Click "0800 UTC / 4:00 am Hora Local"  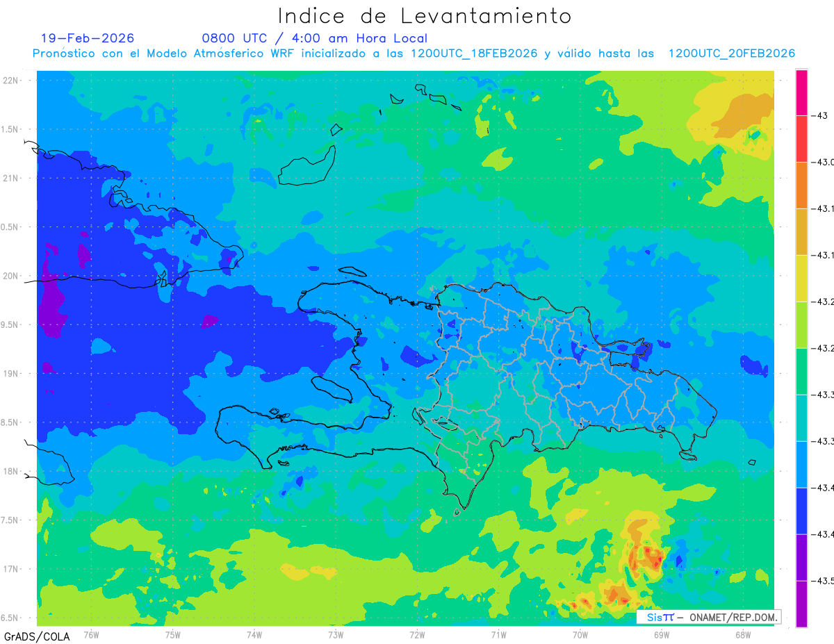[314, 38]
